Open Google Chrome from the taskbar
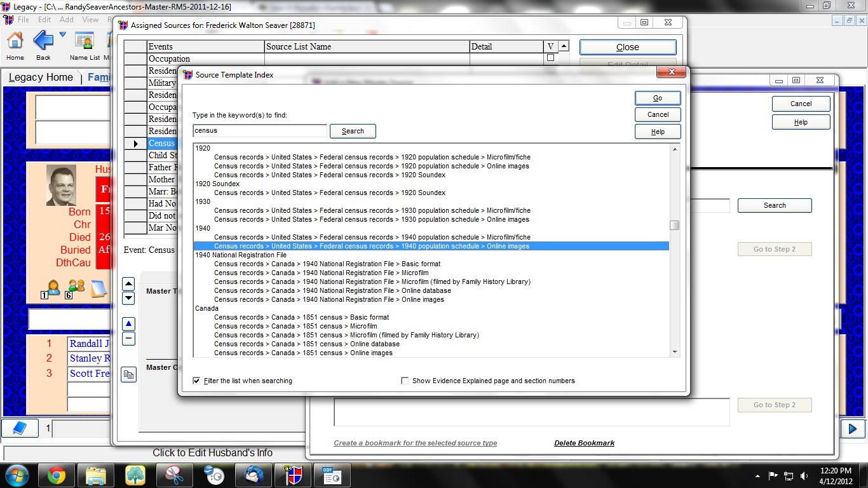868x488 pixels. pos(56,475)
